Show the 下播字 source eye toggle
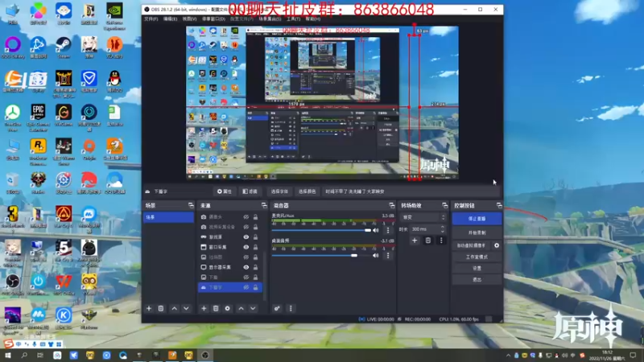 point(246,287)
